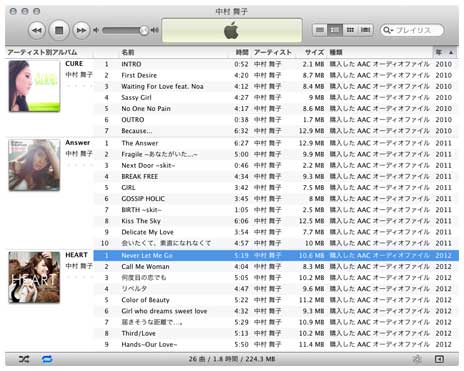This screenshot has height=371, width=464.
Task: Show the artwork viewer sidebar button
Action: point(439,359)
